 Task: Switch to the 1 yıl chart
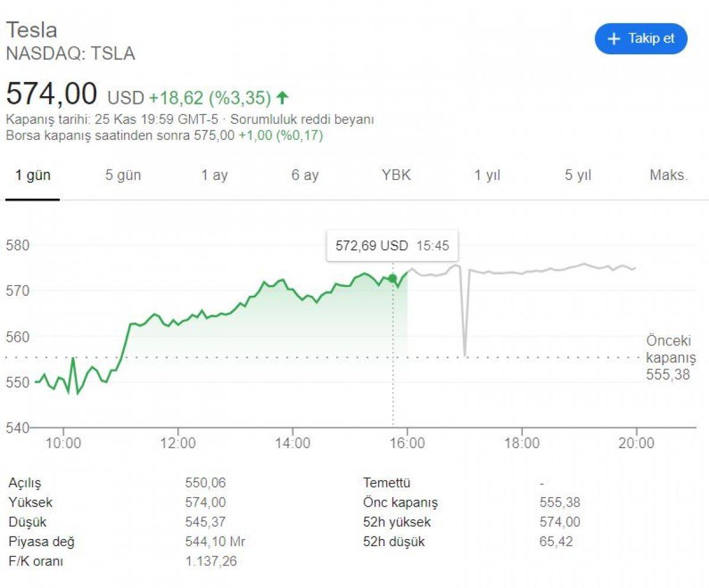point(488,175)
